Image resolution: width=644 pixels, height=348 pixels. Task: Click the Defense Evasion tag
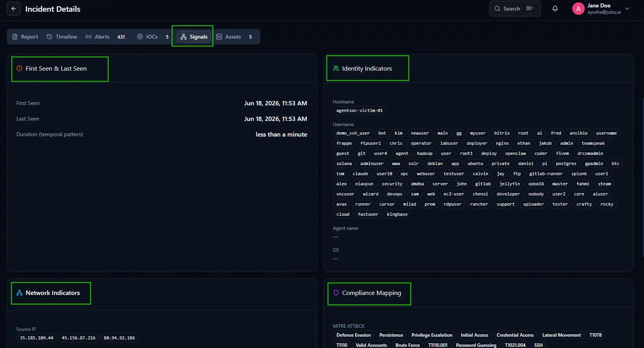pyautogui.click(x=354, y=335)
